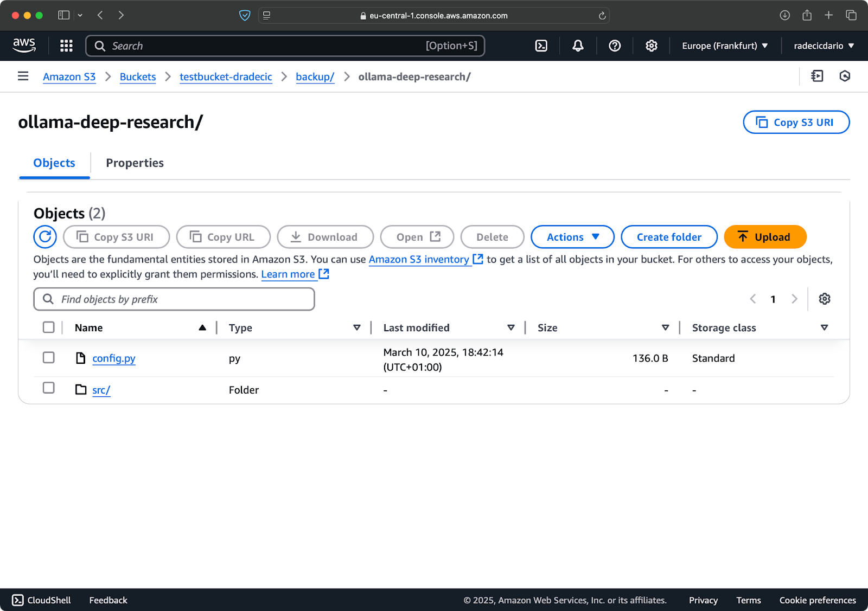
Task: Open the help question mark menu
Action: coord(615,46)
